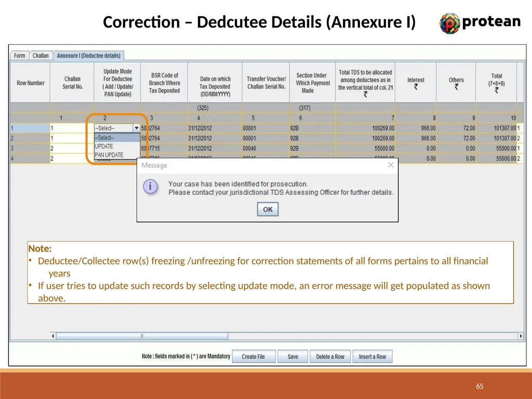532x399 pixels.
Task: Click the 00046 voucher cell in row 3
Action: pos(266,148)
